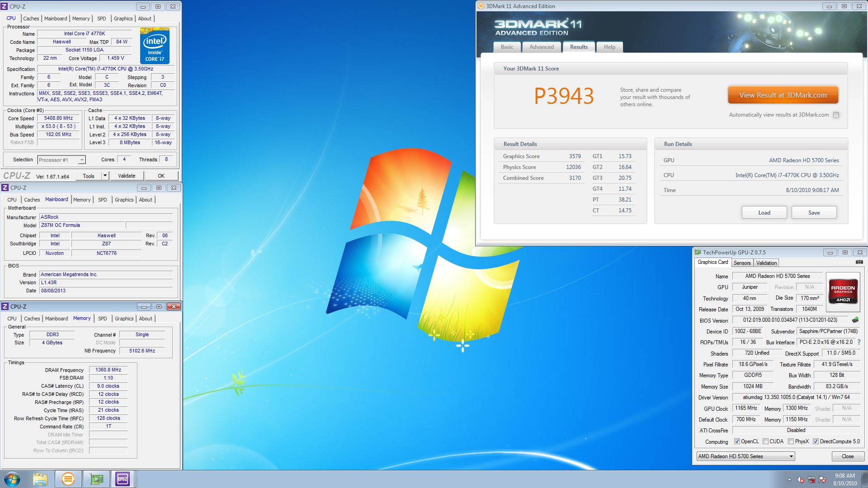The image size is (868, 488).
Task: Click the NB Frequency 5102.6 MHz field
Action: (x=142, y=351)
